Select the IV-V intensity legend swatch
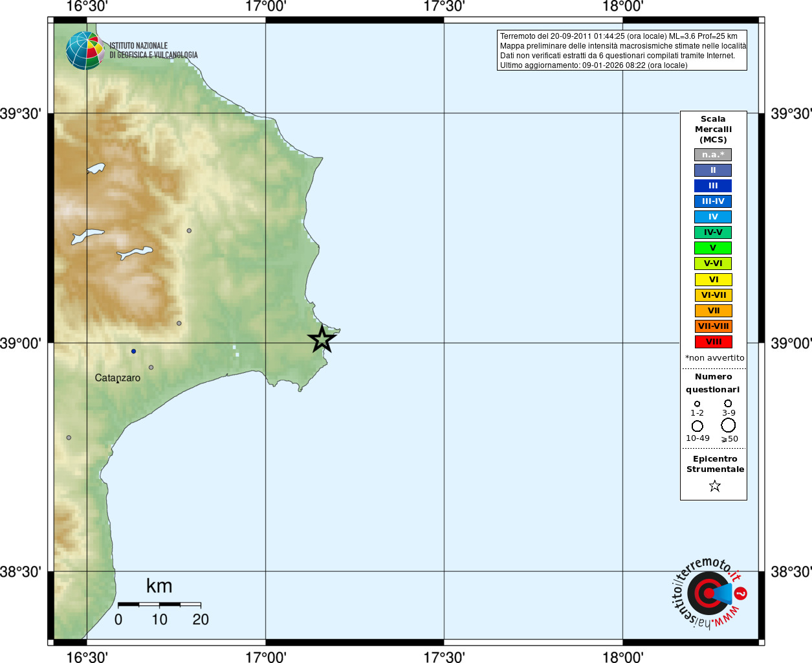This screenshot has width=812, height=663. pyautogui.click(x=713, y=232)
